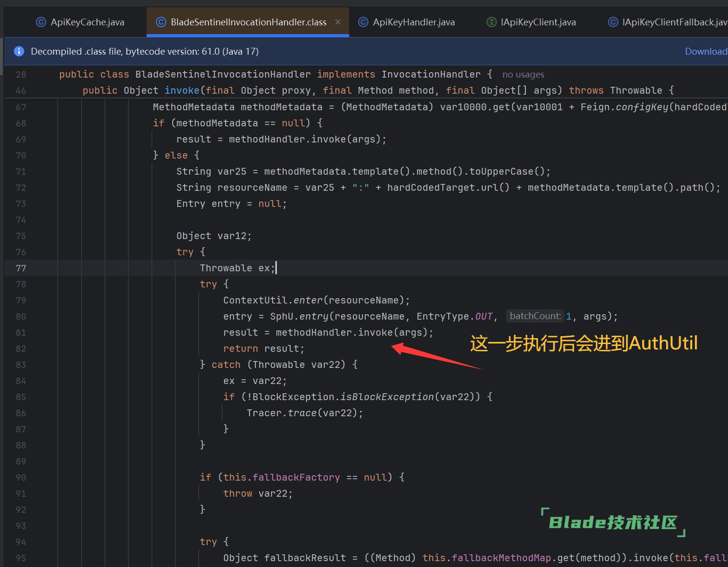Click the ApiKeyHandler.java class icon
728x567 pixels.
click(363, 22)
